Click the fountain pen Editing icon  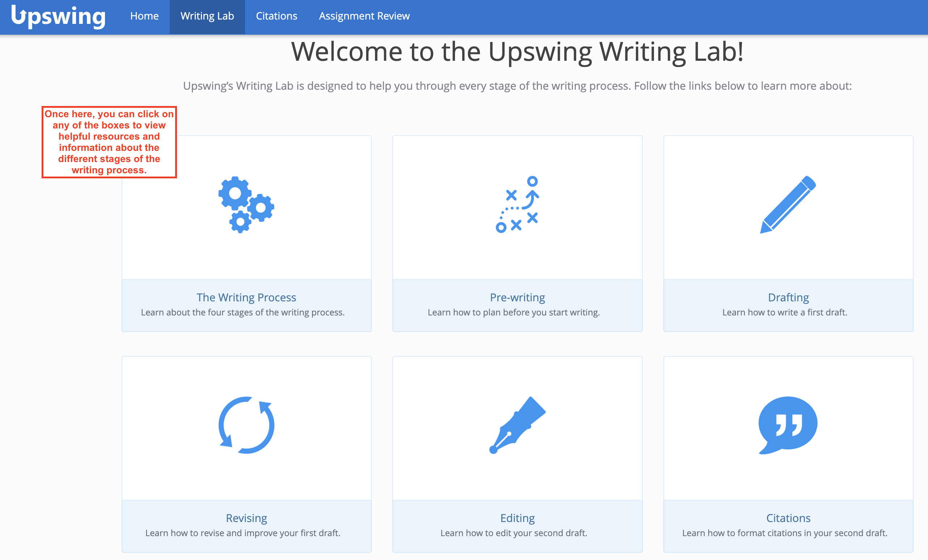point(517,425)
